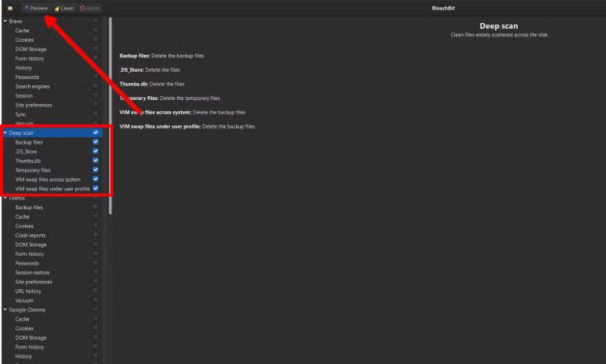Collapse the Firefox section triangle
This screenshot has height=364, width=606.
click(5, 198)
